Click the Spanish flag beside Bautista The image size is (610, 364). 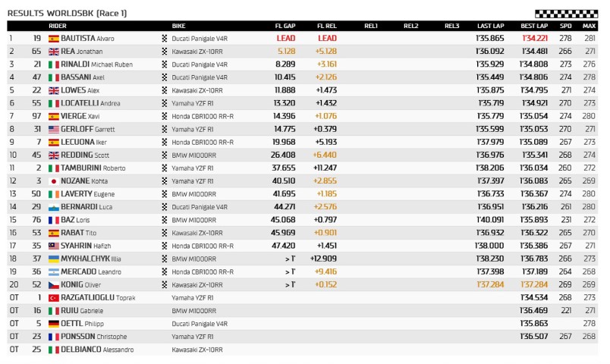pos(53,38)
